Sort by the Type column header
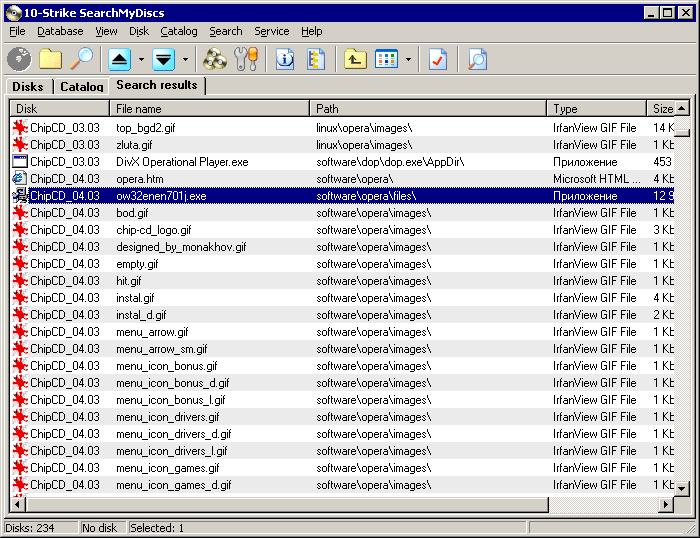The width and height of the screenshot is (700, 538). pyautogui.click(x=597, y=108)
